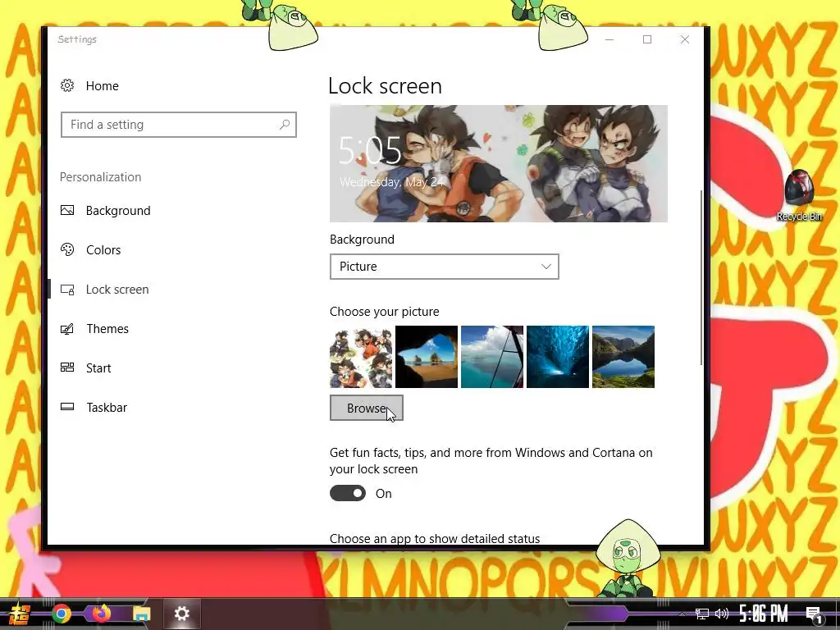Open the Background Picture dropdown

tap(444, 267)
